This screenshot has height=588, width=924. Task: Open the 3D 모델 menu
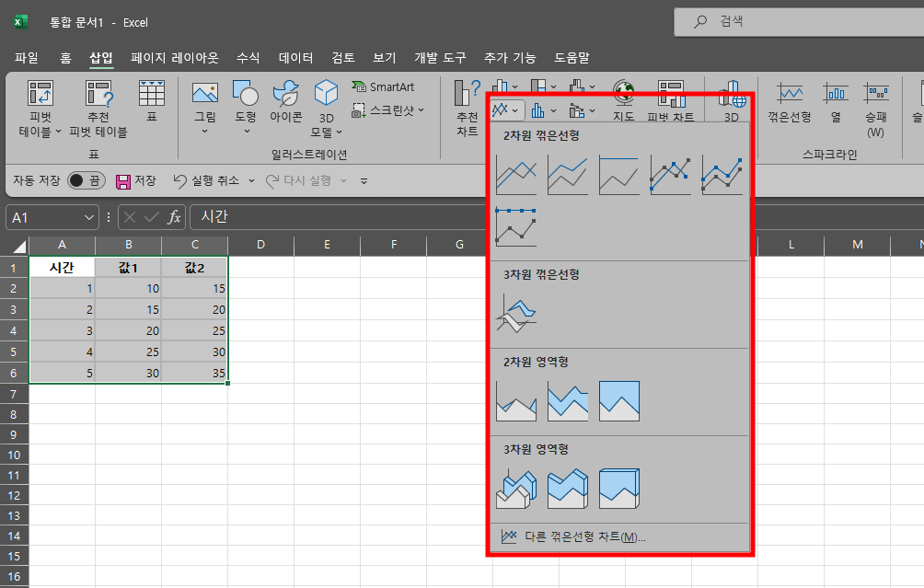coord(326,109)
